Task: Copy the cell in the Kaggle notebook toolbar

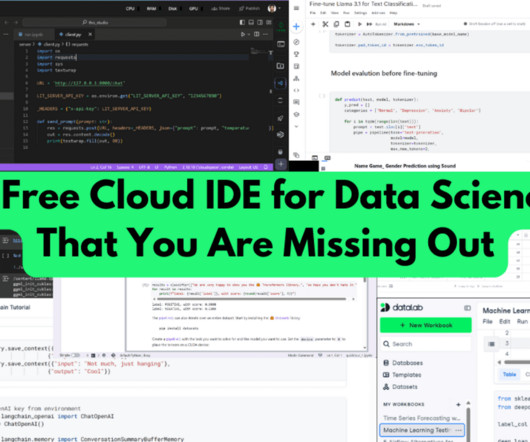Action: tap(336, 24)
